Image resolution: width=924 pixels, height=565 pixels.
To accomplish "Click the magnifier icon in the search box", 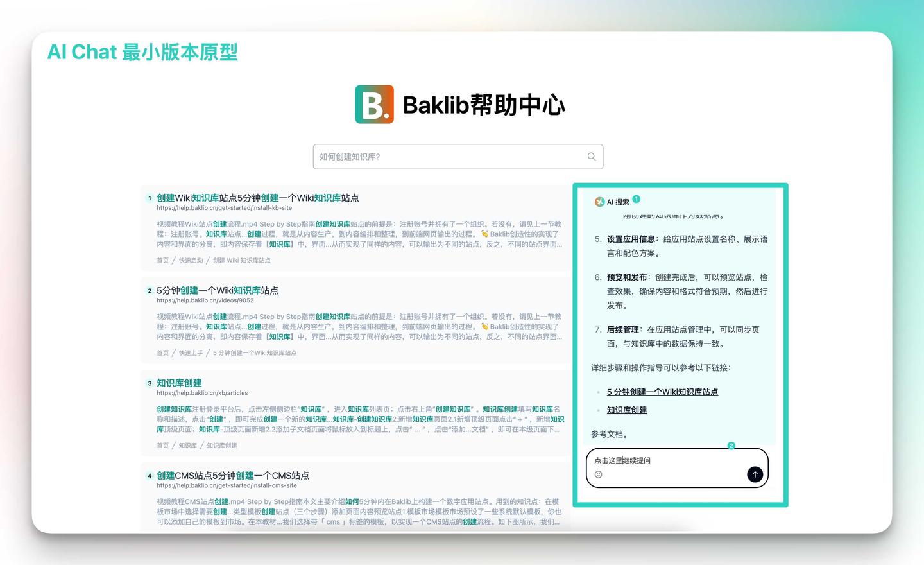I will [592, 157].
